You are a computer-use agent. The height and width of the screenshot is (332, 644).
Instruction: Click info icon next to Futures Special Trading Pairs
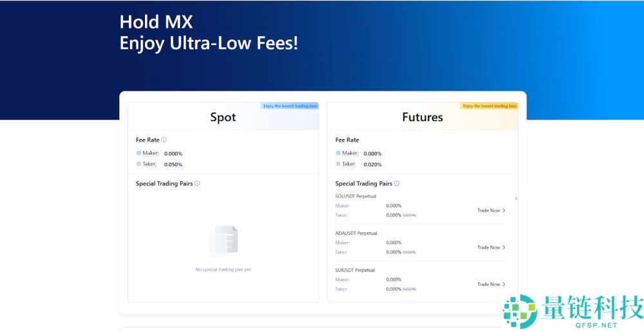[397, 183]
